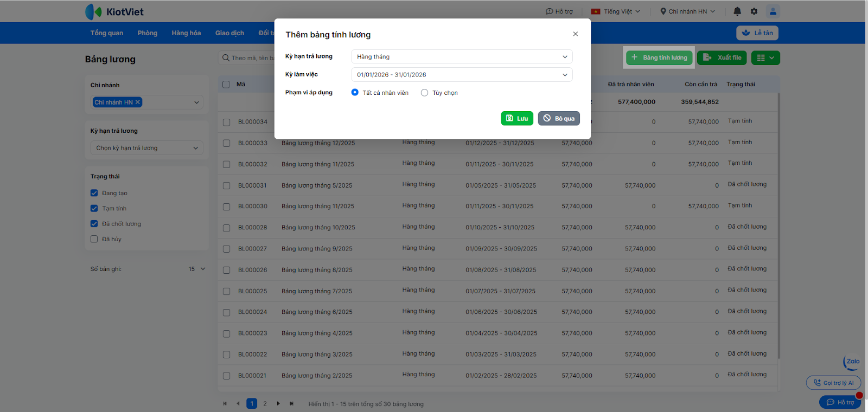Select current page 1 button
Image resolution: width=868 pixels, height=412 pixels.
(x=252, y=403)
